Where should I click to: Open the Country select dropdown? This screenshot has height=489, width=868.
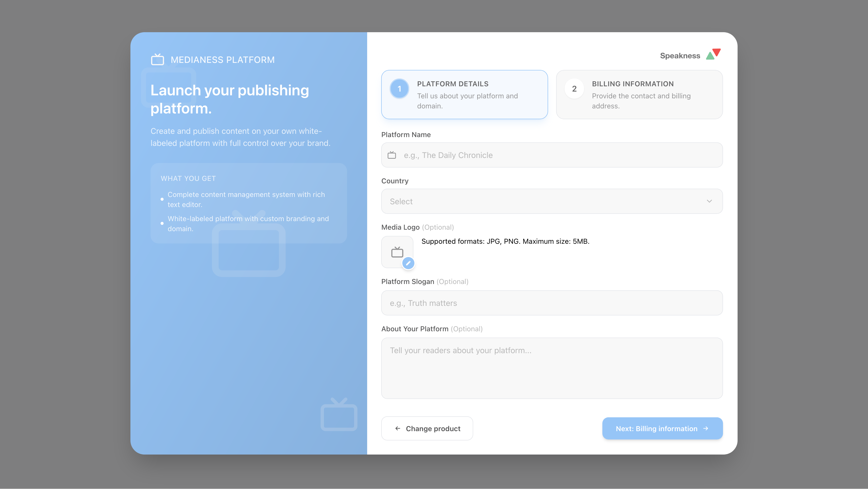[x=551, y=201]
